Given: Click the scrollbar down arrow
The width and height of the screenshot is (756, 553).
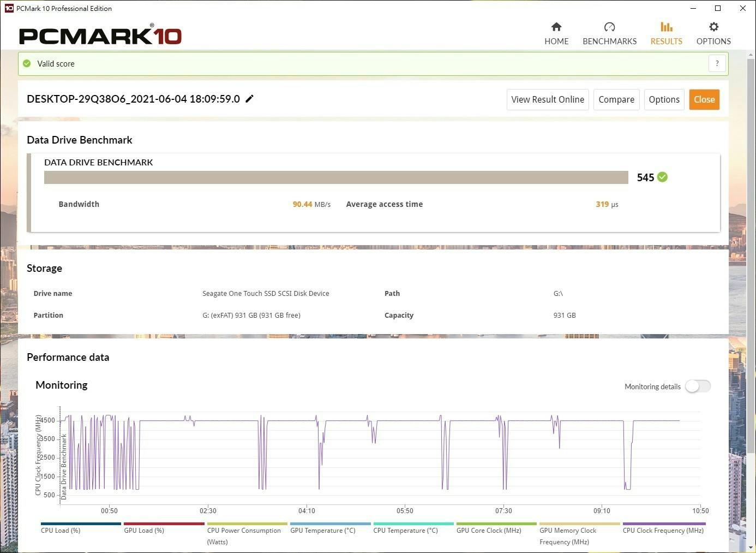Looking at the screenshot, I should pyautogui.click(x=751, y=548).
